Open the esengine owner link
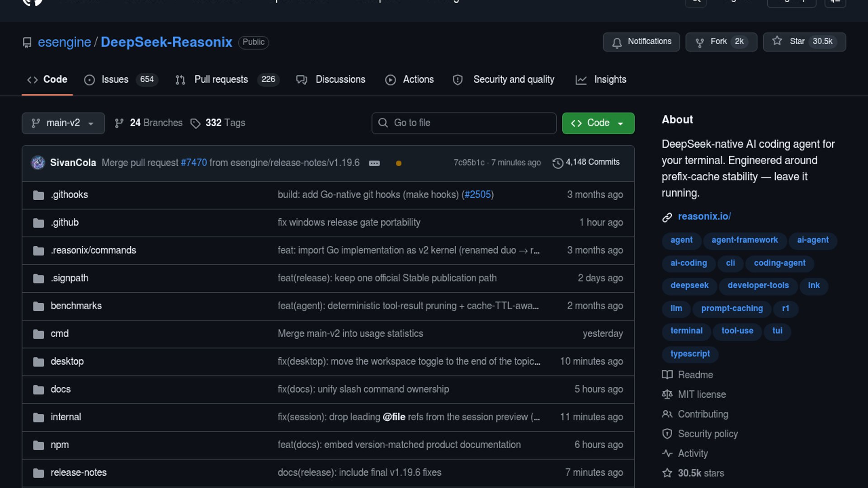 pyautogui.click(x=64, y=42)
